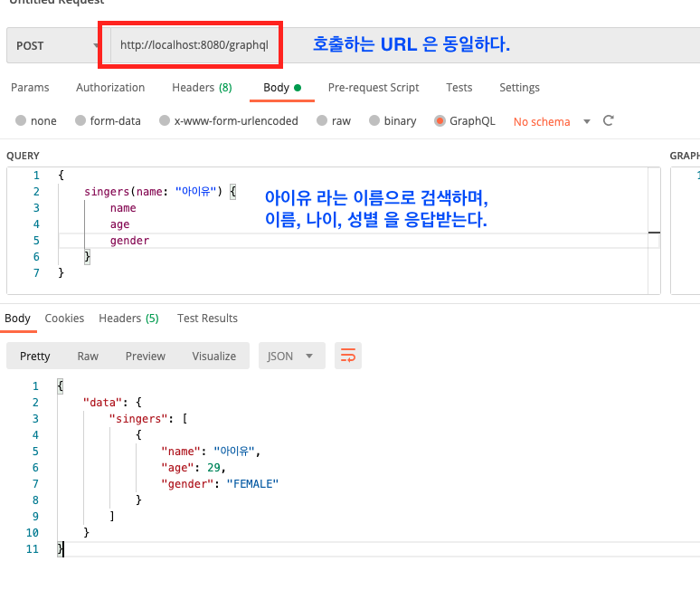The image size is (700, 590).
Task: Open the Visualize response view
Action: tap(213, 356)
